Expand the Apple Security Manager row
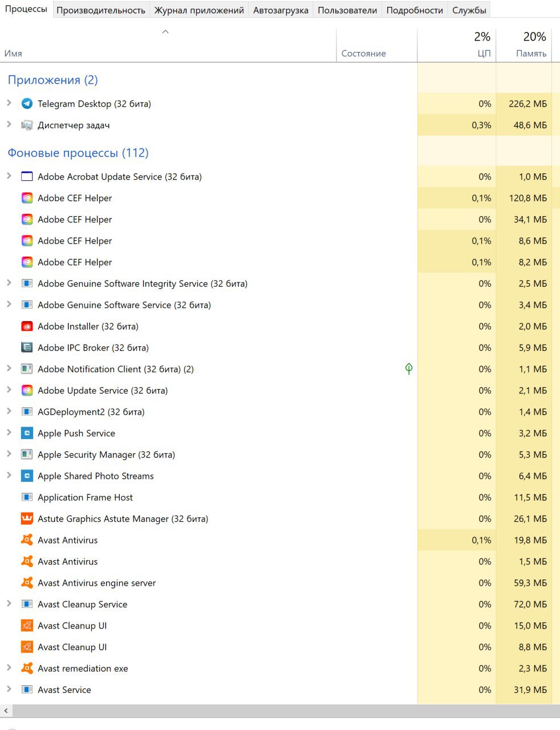The image size is (560, 730). 9,454
